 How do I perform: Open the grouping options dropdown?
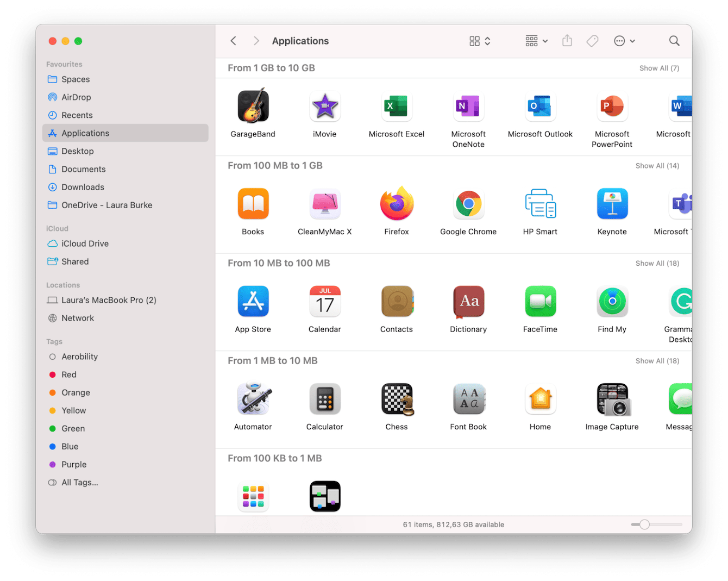pos(535,41)
